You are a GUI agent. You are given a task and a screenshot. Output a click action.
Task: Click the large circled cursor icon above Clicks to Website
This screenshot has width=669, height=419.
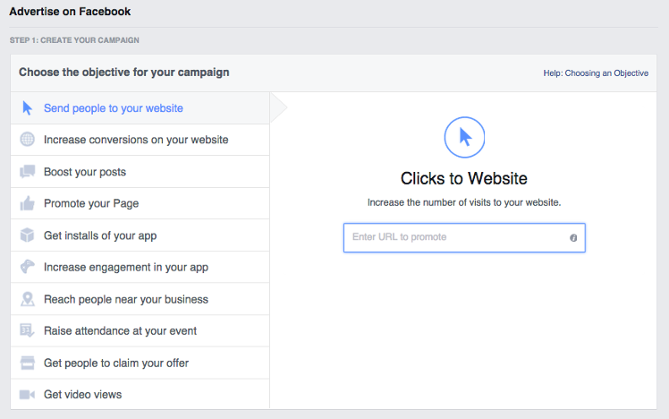tap(464, 137)
